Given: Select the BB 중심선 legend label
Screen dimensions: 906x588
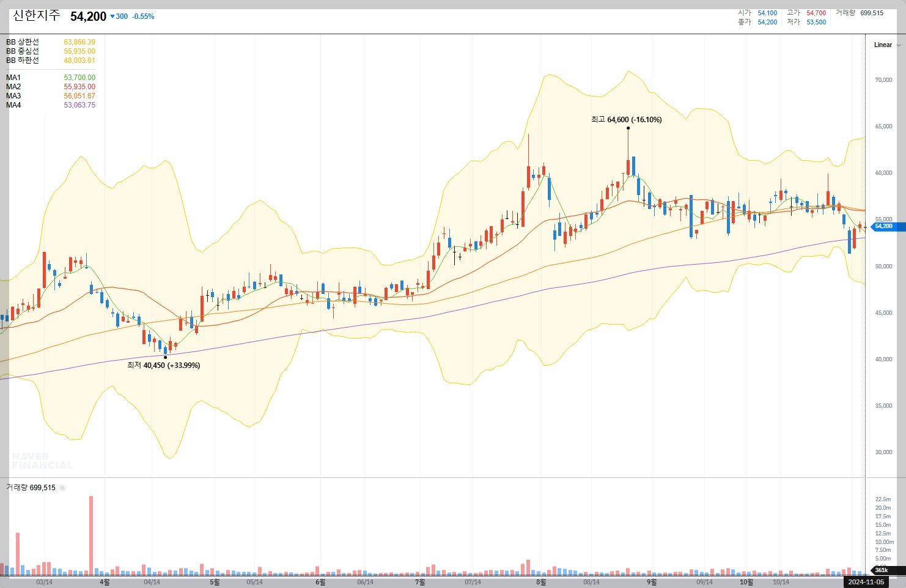Looking at the screenshot, I should pyautogui.click(x=23, y=51).
